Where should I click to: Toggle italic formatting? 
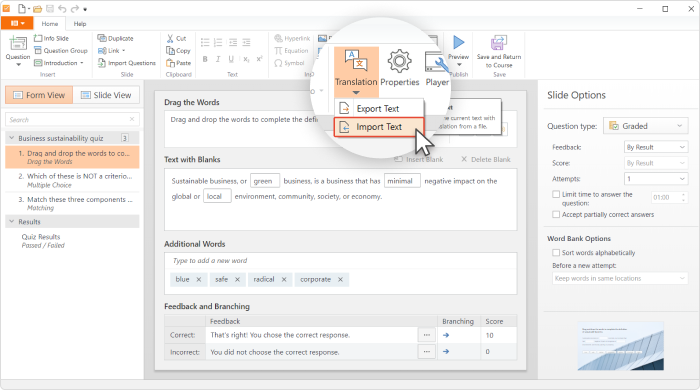pos(218,59)
